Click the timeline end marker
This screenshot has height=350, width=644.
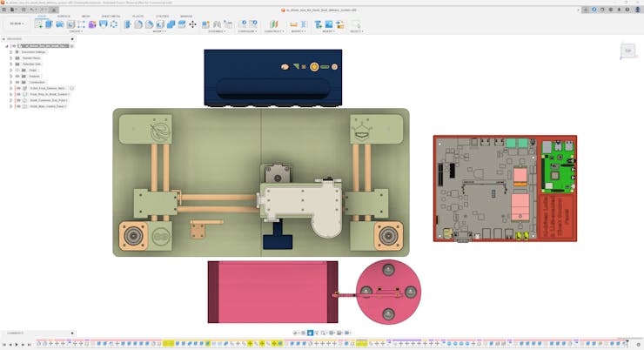628,340
